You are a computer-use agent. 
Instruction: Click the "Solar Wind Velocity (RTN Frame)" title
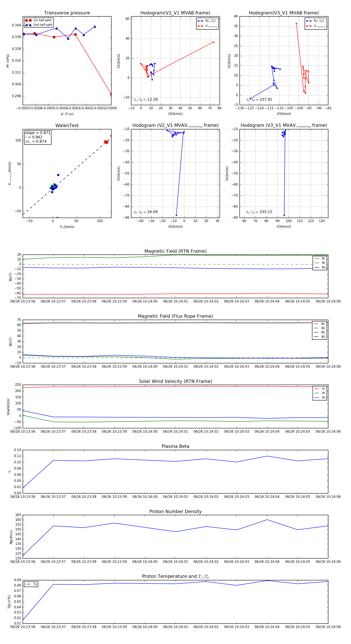(x=175, y=382)
